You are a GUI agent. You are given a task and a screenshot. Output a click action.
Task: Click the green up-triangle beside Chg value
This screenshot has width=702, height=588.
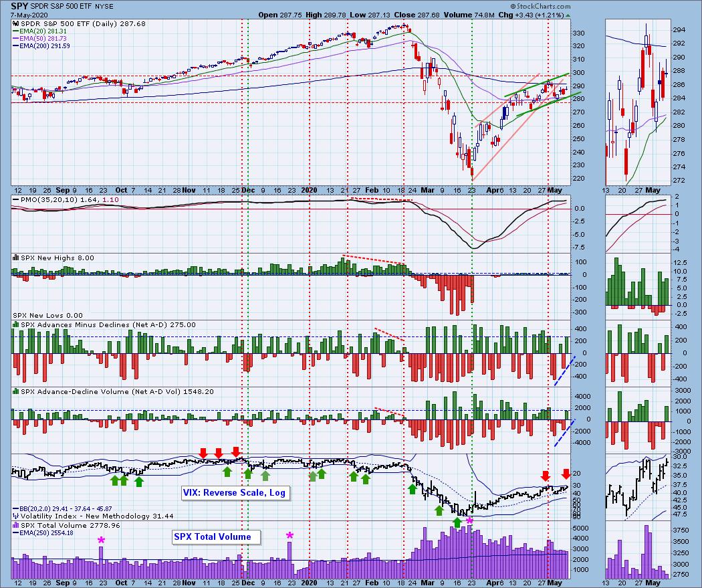tap(568, 15)
